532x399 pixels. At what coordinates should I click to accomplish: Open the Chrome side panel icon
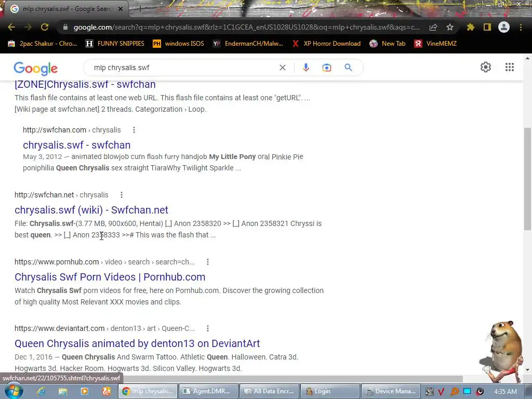tap(487, 27)
